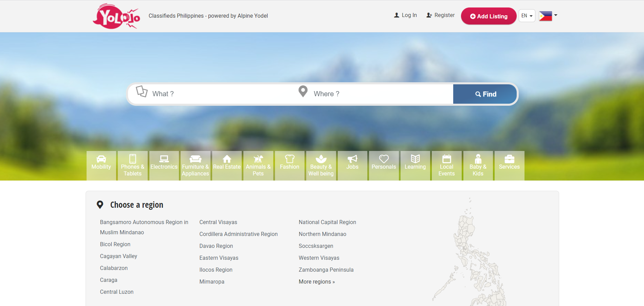Focus the Where? location field
Screen dimensions: 644x306
[x=380, y=94]
